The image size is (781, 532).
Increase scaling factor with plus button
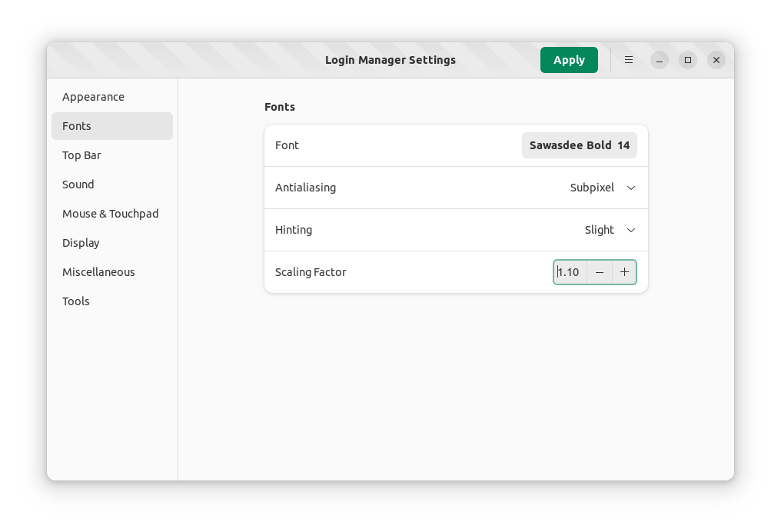click(x=624, y=272)
